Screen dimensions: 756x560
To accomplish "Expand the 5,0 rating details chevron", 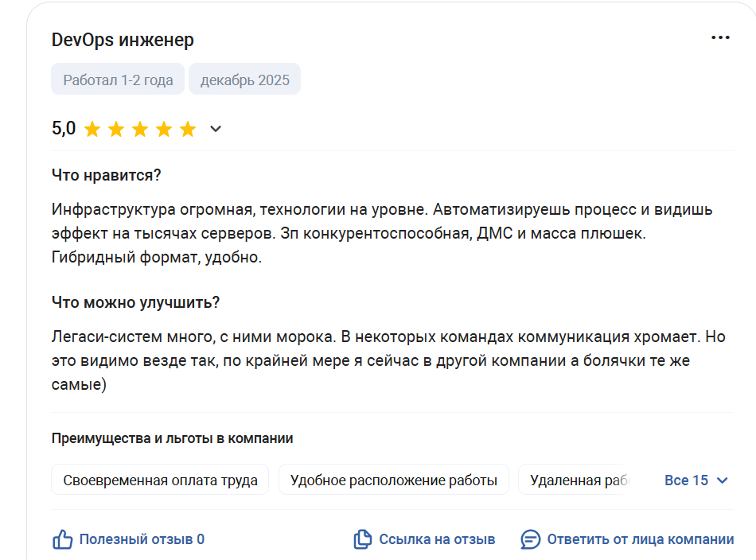I will coord(215,129).
